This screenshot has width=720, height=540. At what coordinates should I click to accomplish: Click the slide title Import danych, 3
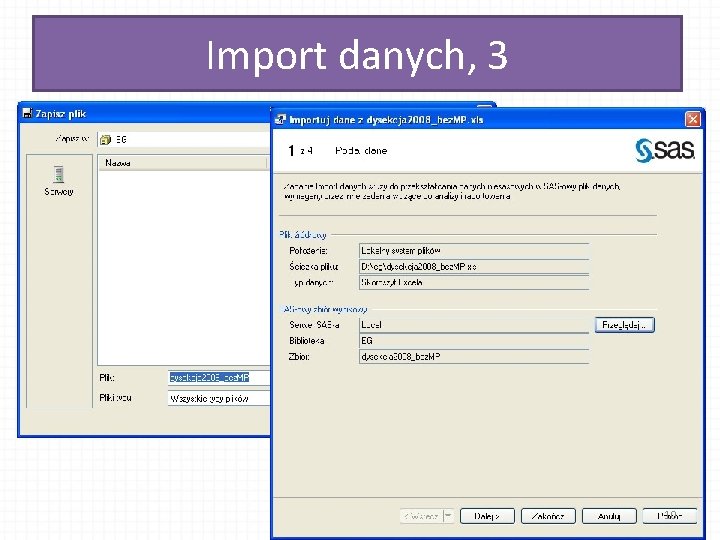pyautogui.click(x=357, y=55)
